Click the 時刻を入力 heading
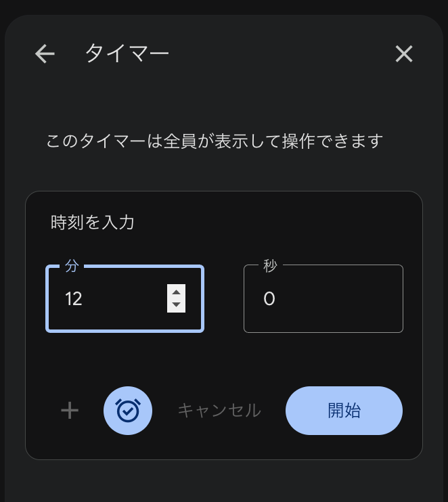The height and width of the screenshot is (502, 448). (93, 222)
